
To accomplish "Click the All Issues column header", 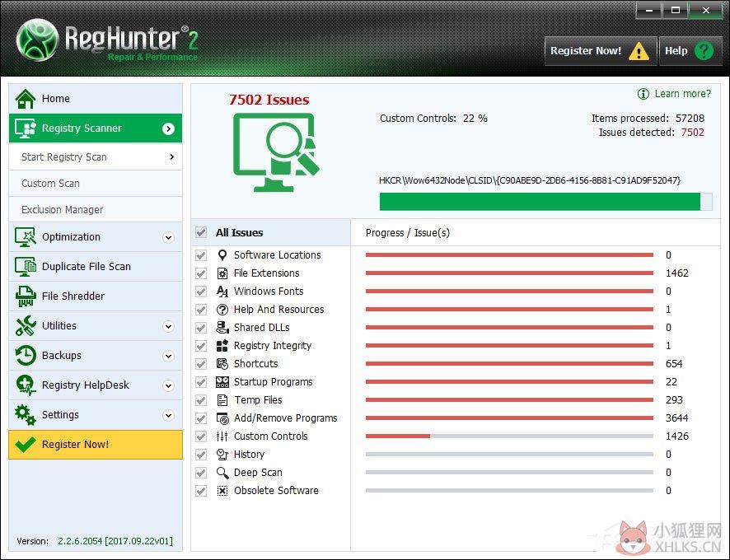I will 271,232.
